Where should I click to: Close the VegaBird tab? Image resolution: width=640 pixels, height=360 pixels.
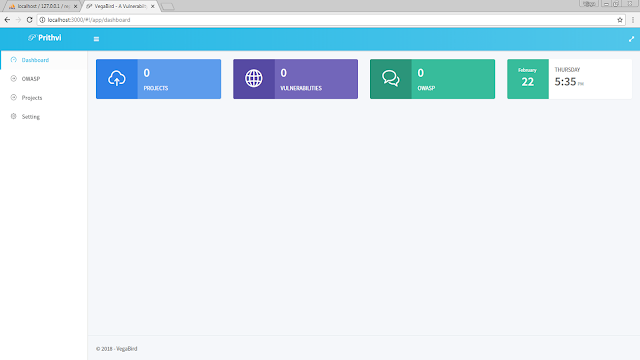point(153,7)
